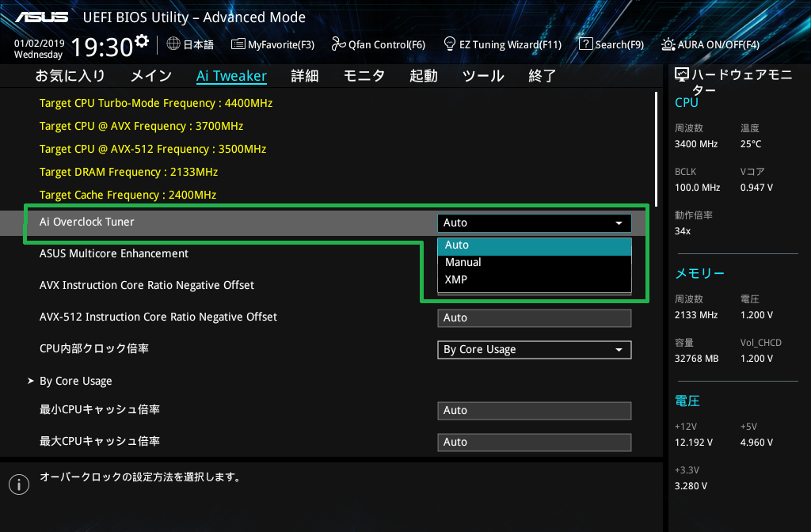The height and width of the screenshot is (532, 811).
Task: Select the 最大CPUキャッシュ倍率 label
Action: click(100, 441)
